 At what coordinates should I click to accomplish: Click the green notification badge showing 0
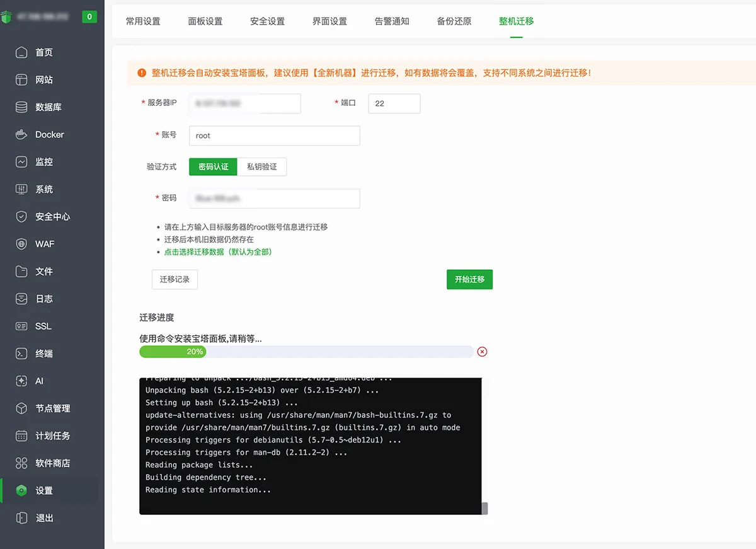[x=89, y=17]
